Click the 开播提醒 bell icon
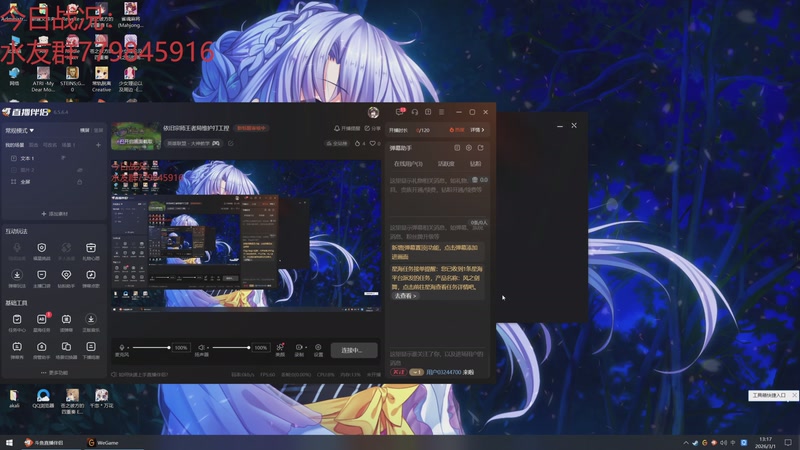Image resolution: width=800 pixels, height=450 pixels. click(337, 129)
